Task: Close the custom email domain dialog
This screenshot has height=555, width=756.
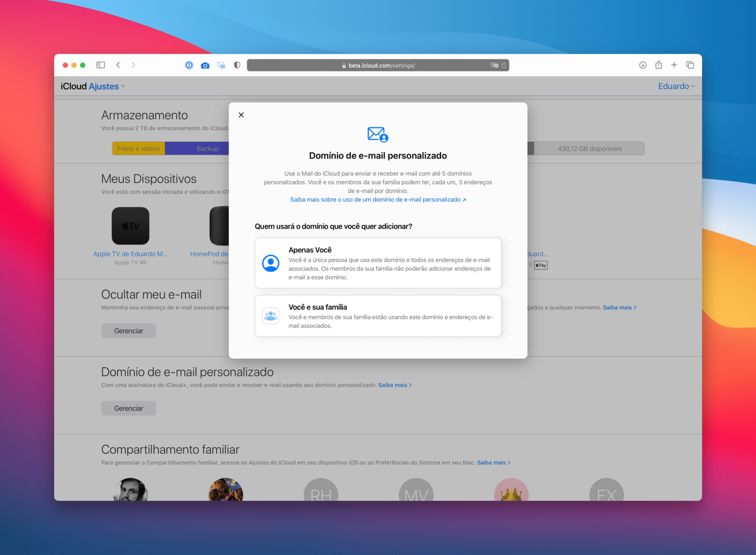Action: click(241, 114)
